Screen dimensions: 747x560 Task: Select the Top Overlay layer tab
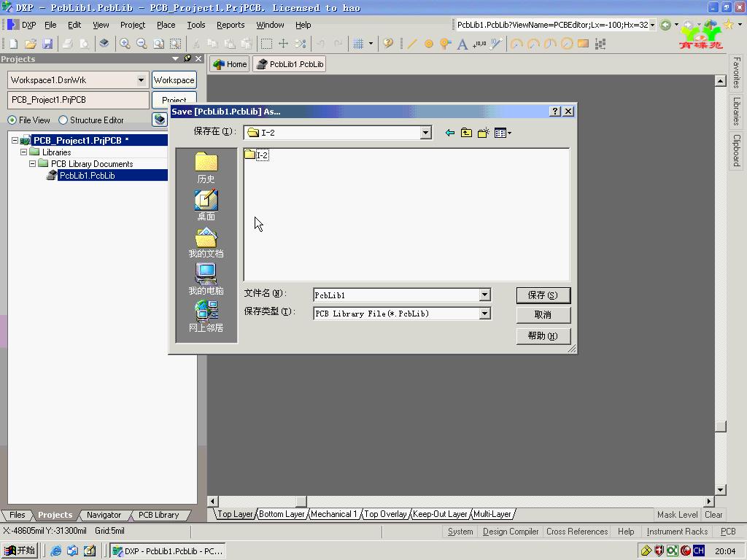(385, 514)
